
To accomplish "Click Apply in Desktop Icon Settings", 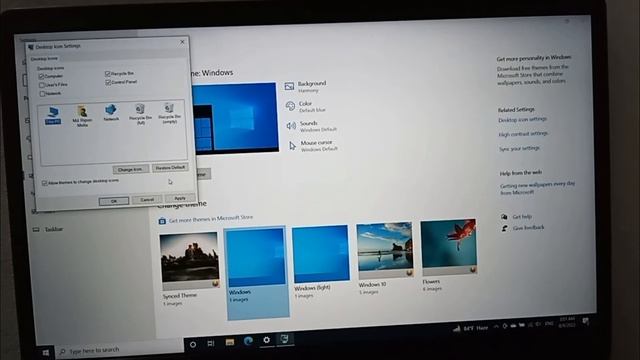I will click(x=180, y=198).
